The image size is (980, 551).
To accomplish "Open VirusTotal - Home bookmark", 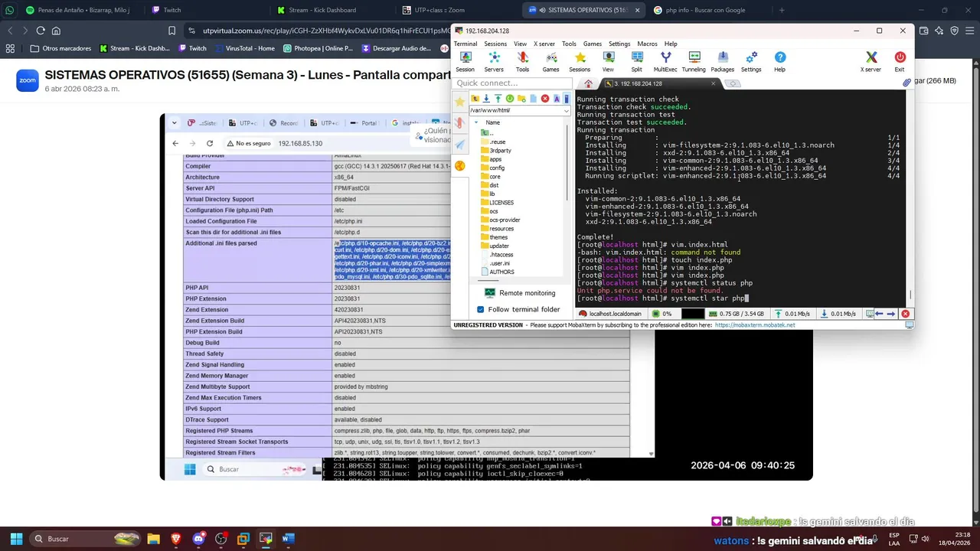I will [x=243, y=48].
